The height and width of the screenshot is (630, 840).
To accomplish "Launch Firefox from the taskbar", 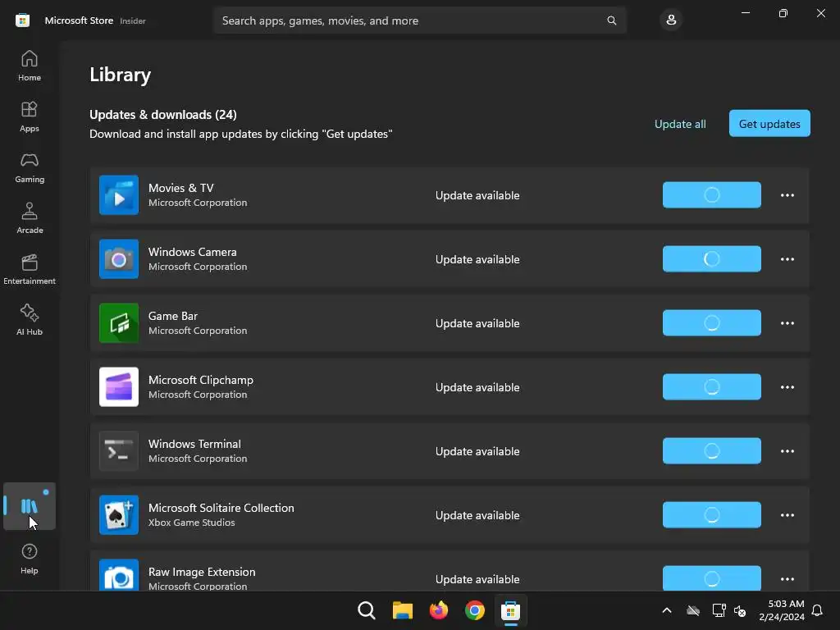I will click(439, 610).
